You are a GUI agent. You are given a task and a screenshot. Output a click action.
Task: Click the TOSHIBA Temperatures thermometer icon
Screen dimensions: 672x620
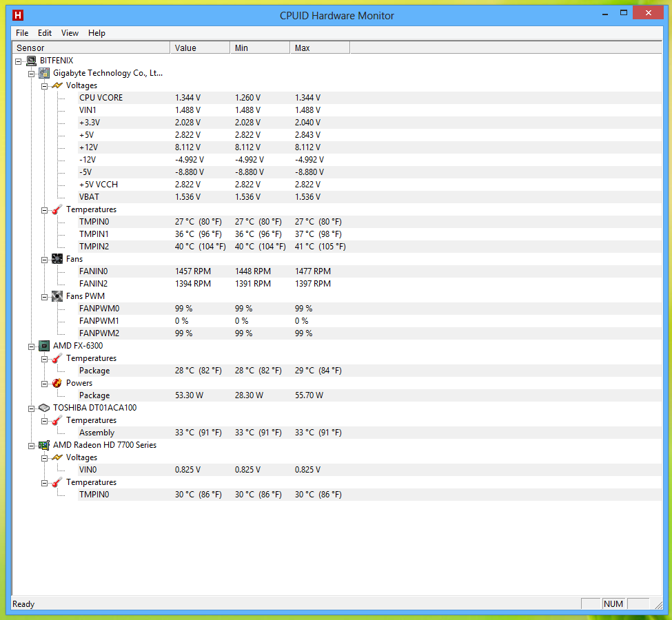pos(57,420)
